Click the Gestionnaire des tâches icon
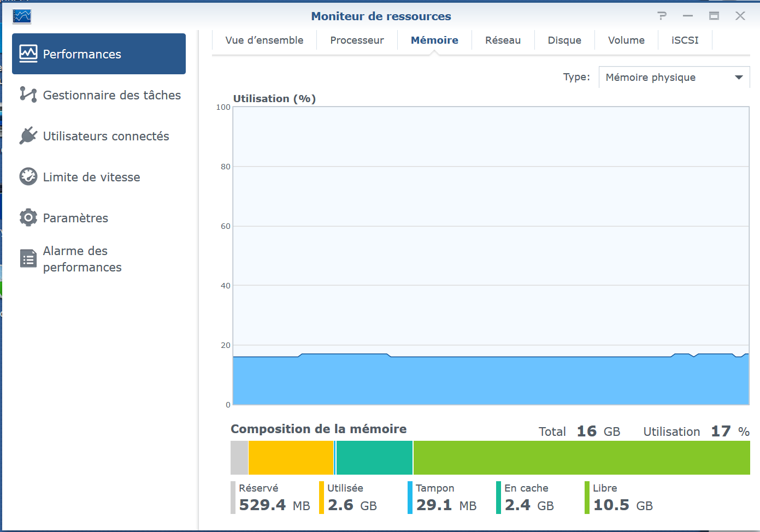 click(x=28, y=94)
